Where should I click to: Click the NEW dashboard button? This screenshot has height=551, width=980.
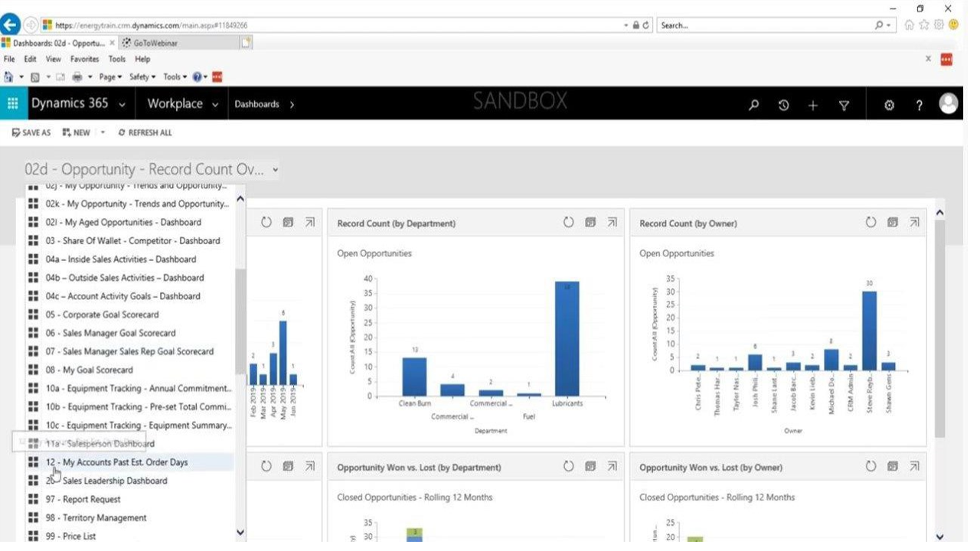click(x=77, y=132)
